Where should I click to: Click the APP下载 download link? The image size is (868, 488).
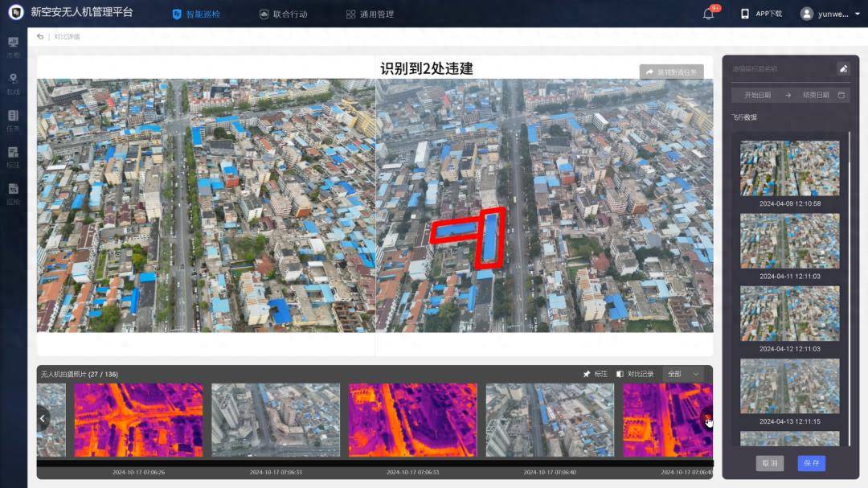click(761, 14)
